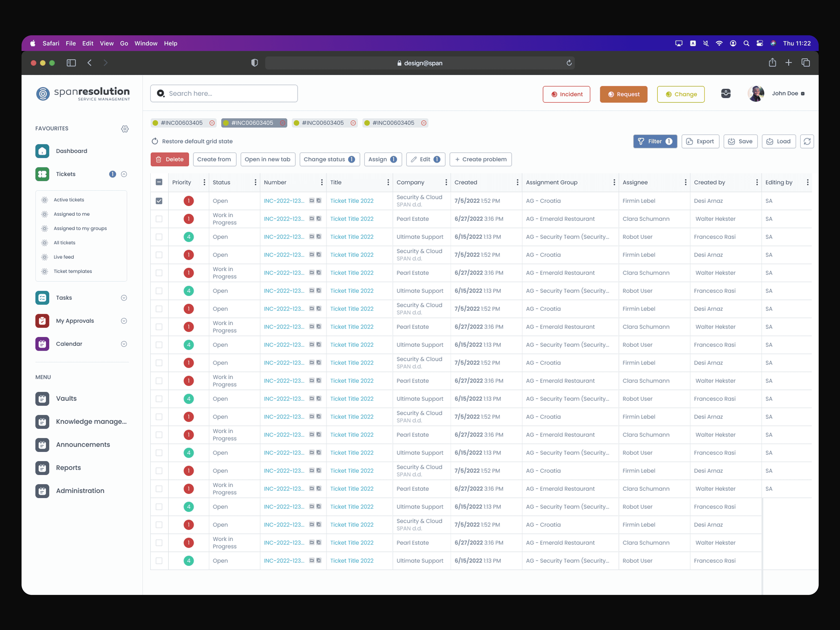Open the View menu in menu bar
Image resolution: width=840 pixels, height=630 pixels.
coord(106,43)
